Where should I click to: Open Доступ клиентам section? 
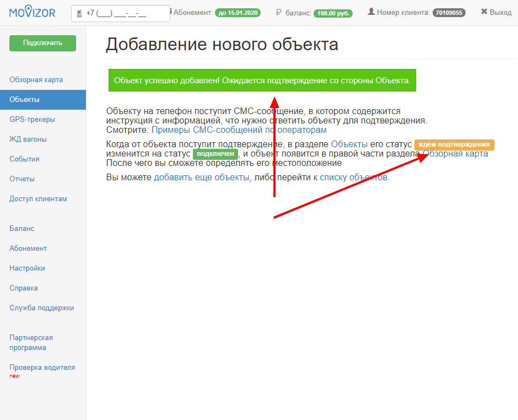38,199
